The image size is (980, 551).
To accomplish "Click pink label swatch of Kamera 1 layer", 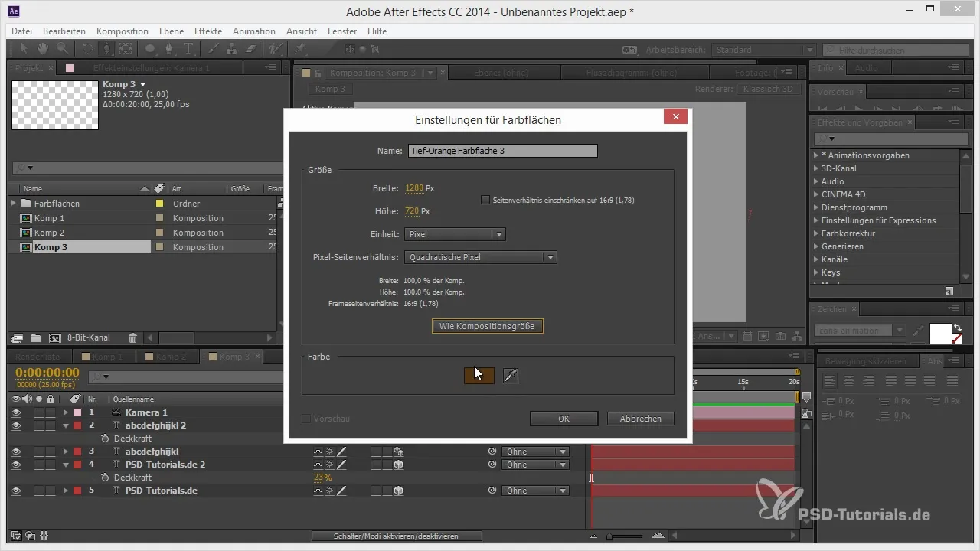I will pos(77,412).
